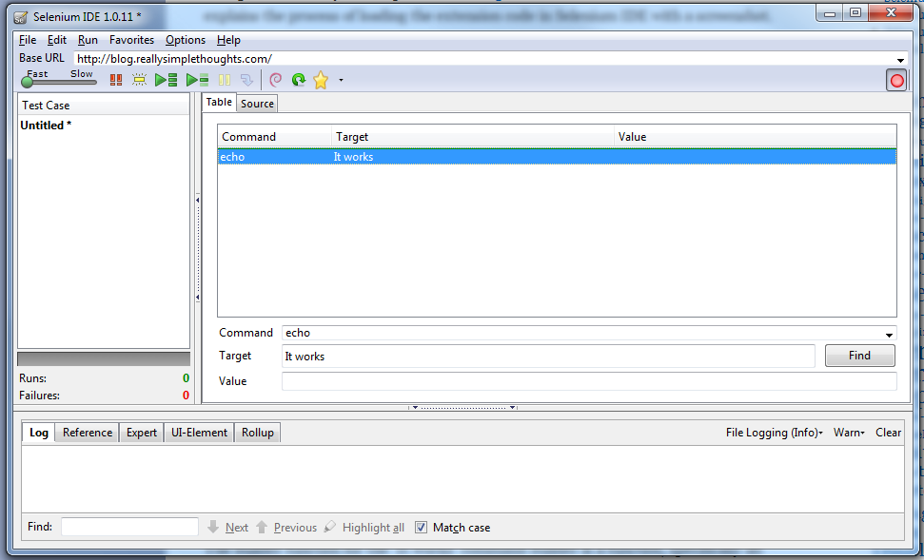The image size is (924, 560).
Task: Toggle the Match case checkbox
Action: tap(421, 527)
